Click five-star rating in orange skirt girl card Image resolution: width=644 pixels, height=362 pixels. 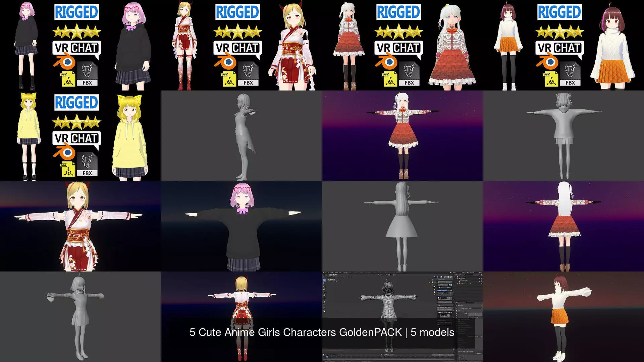coord(560,31)
